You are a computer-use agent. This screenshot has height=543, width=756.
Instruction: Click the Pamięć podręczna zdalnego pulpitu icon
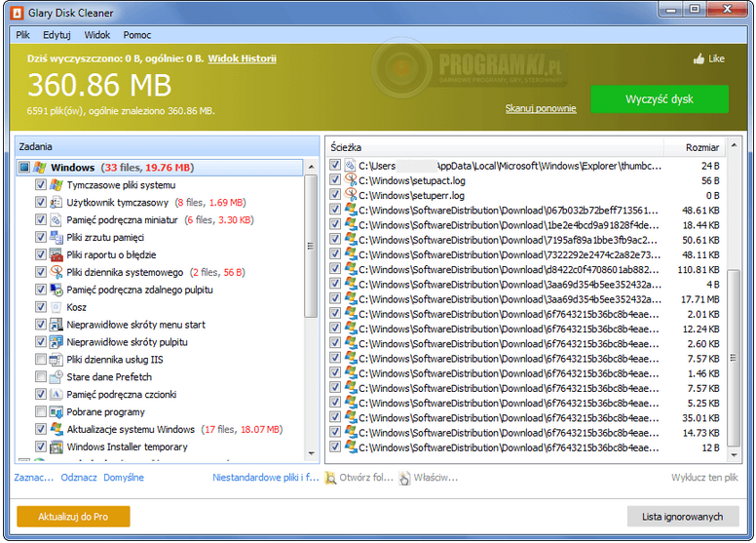coord(57,290)
